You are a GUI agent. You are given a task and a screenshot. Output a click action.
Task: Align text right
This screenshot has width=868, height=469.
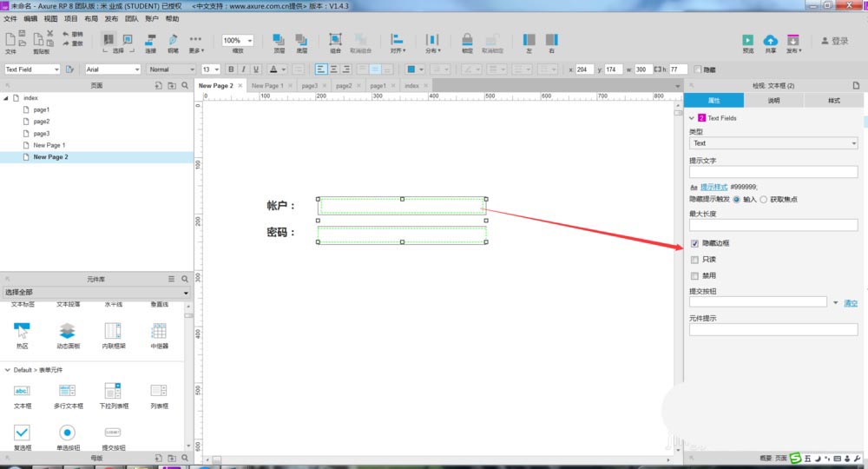[346, 69]
